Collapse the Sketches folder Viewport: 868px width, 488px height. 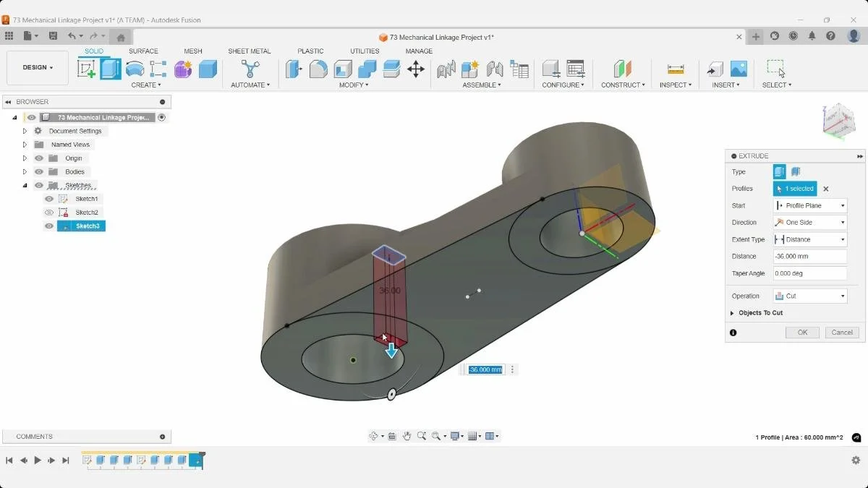pos(25,186)
